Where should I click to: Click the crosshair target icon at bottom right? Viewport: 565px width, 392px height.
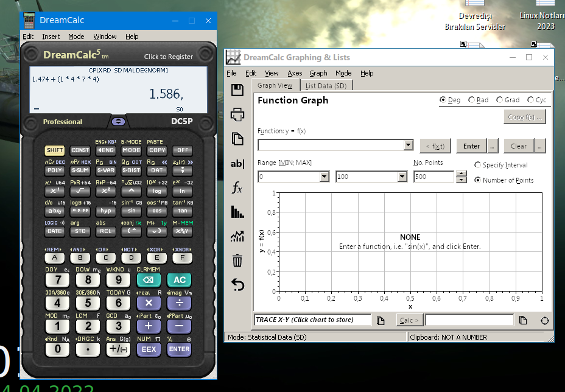(x=544, y=321)
